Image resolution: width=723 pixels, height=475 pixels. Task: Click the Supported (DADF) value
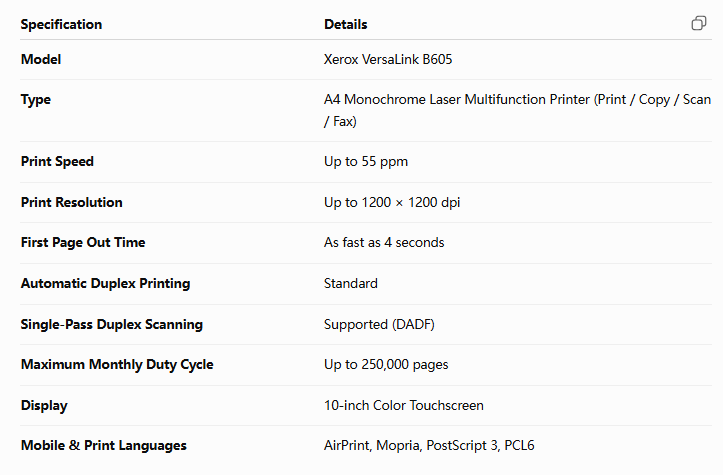[x=379, y=325]
